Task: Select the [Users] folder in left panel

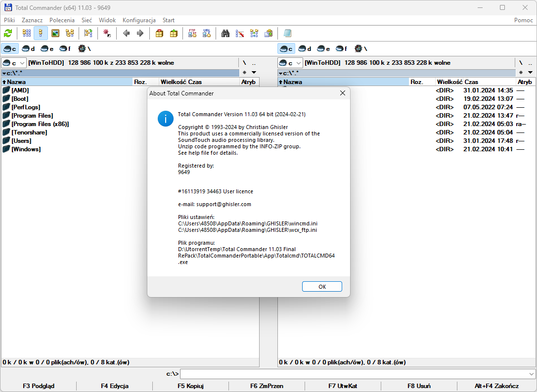Action: pos(21,141)
